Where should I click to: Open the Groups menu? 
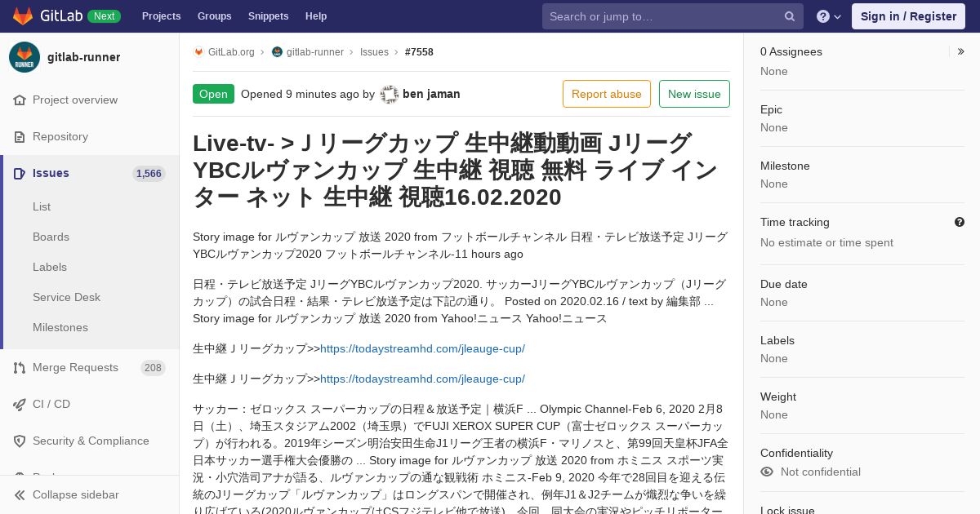click(x=214, y=16)
